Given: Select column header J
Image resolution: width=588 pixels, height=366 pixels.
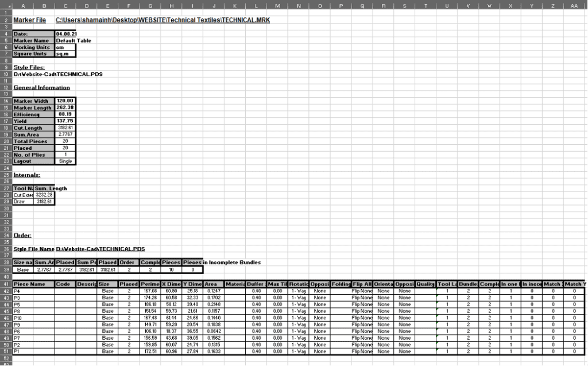Looking at the screenshot, I should (x=214, y=5).
